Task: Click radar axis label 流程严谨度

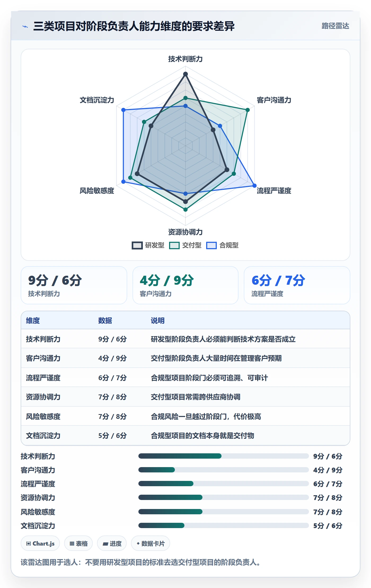Action: click(274, 191)
